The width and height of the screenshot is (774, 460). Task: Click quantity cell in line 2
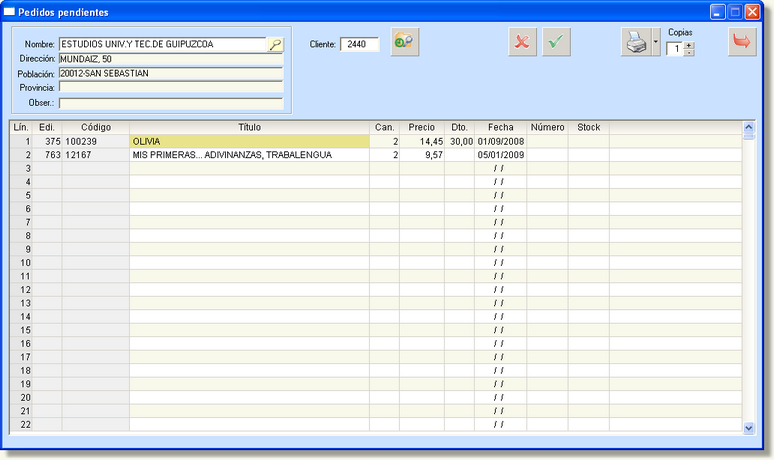pos(385,155)
